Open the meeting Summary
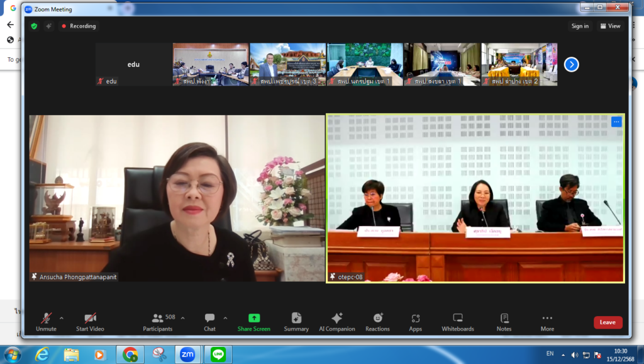Screen dimensions: 644x364 (296, 321)
